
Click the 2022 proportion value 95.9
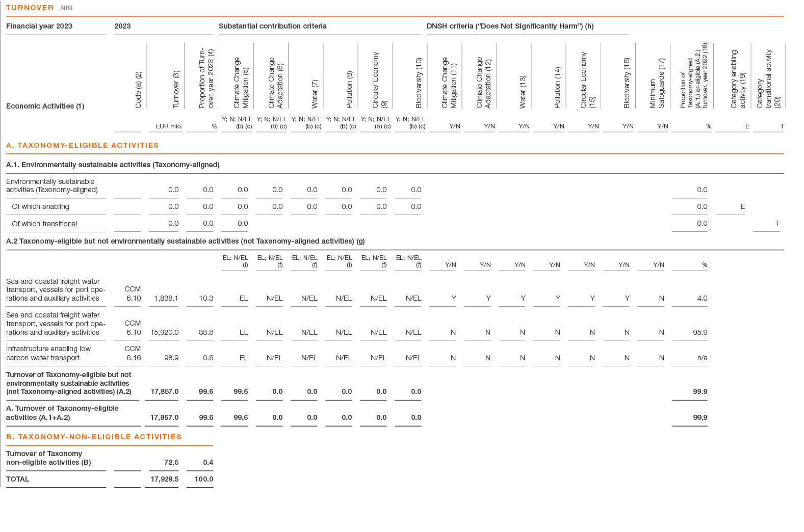pos(700,332)
